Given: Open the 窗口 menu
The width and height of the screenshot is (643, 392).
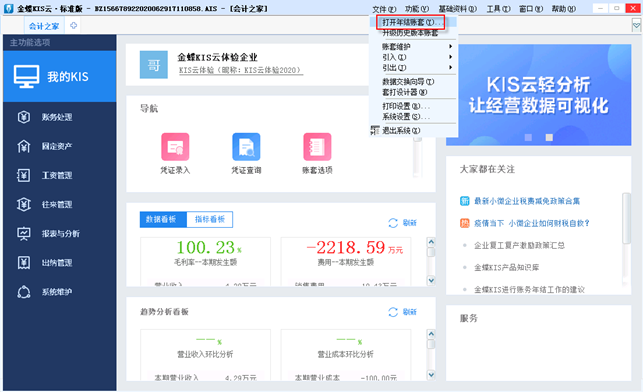Looking at the screenshot, I should [x=531, y=9].
